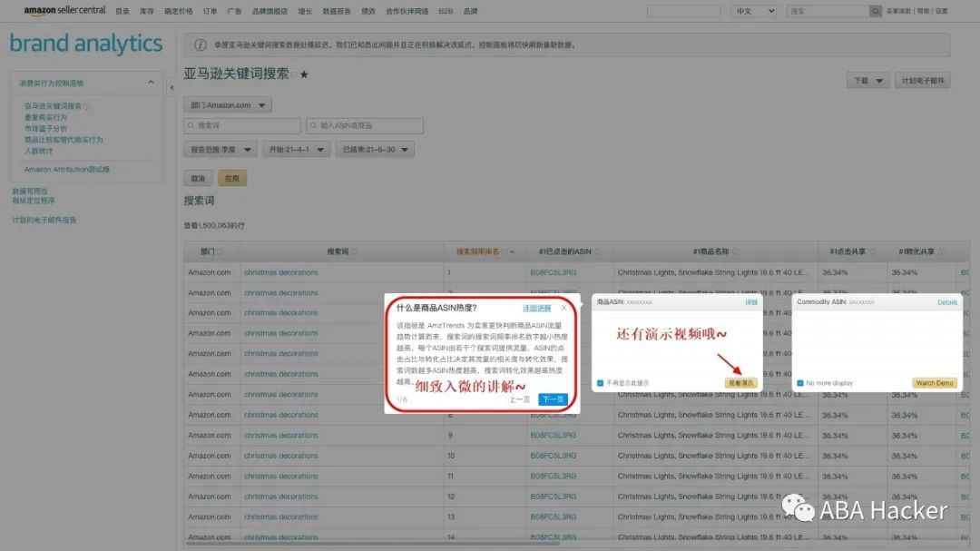Click 下一页 in the popup

pos(553,399)
